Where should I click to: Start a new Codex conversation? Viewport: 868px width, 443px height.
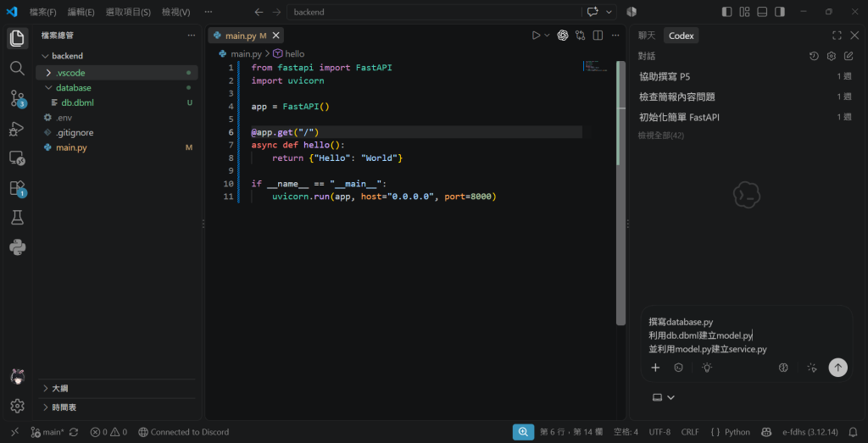click(x=849, y=56)
